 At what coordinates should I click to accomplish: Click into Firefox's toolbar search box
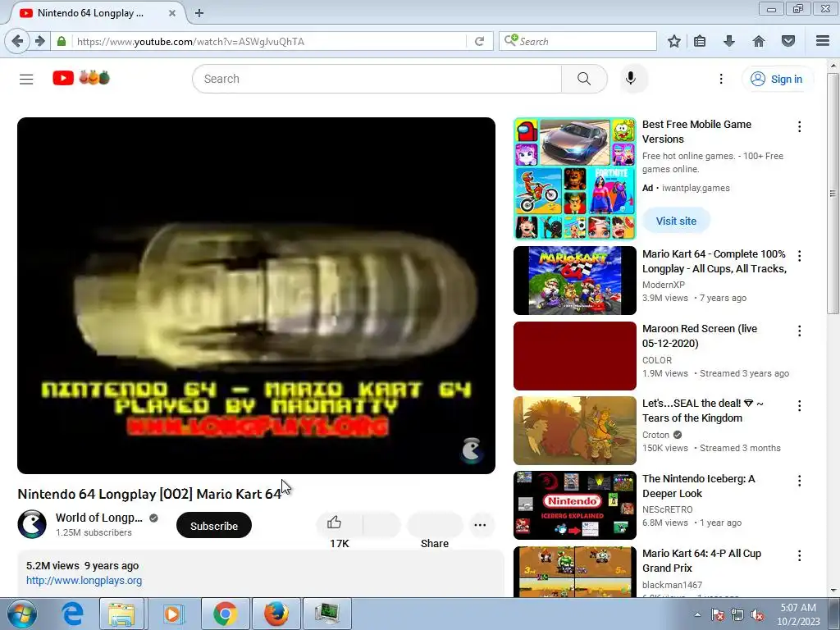577,41
